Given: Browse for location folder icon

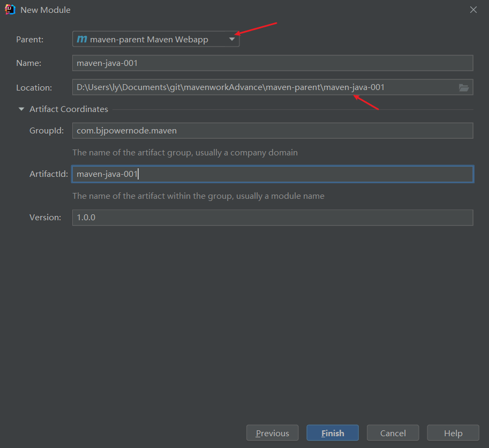Looking at the screenshot, I should [x=464, y=88].
